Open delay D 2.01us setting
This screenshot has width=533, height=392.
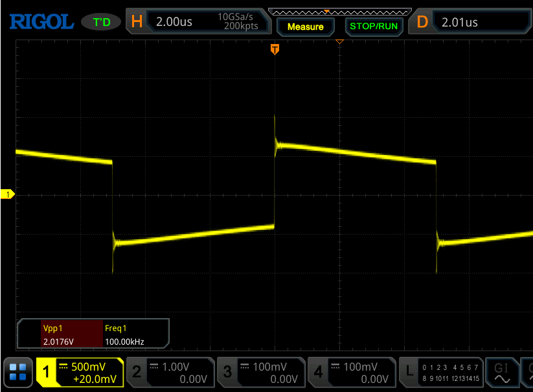pos(471,22)
